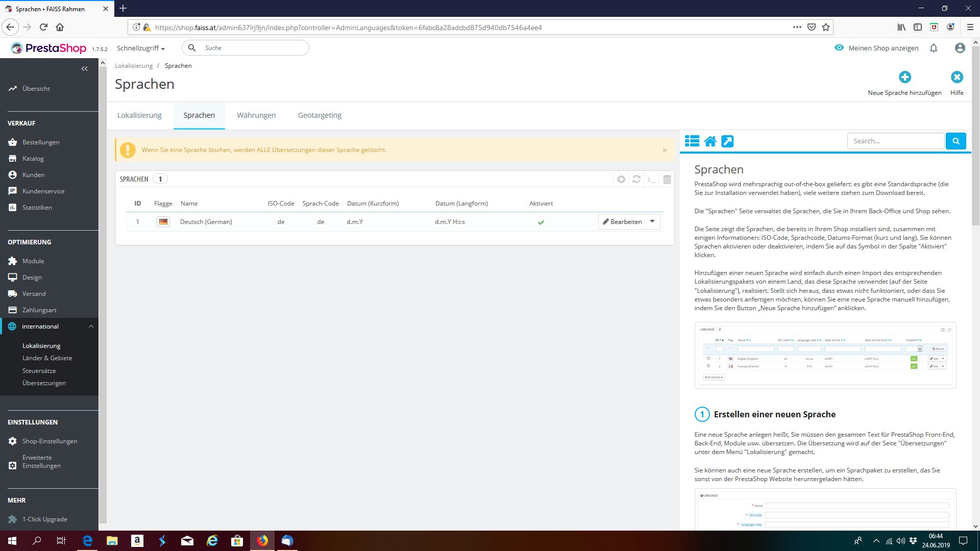This screenshot has width=980, height=551.
Task: Click the help panel list view icon
Action: coord(692,141)
